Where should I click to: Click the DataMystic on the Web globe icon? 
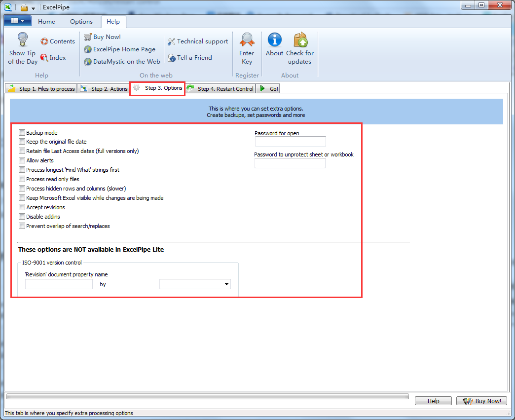(x=88, y=62)
